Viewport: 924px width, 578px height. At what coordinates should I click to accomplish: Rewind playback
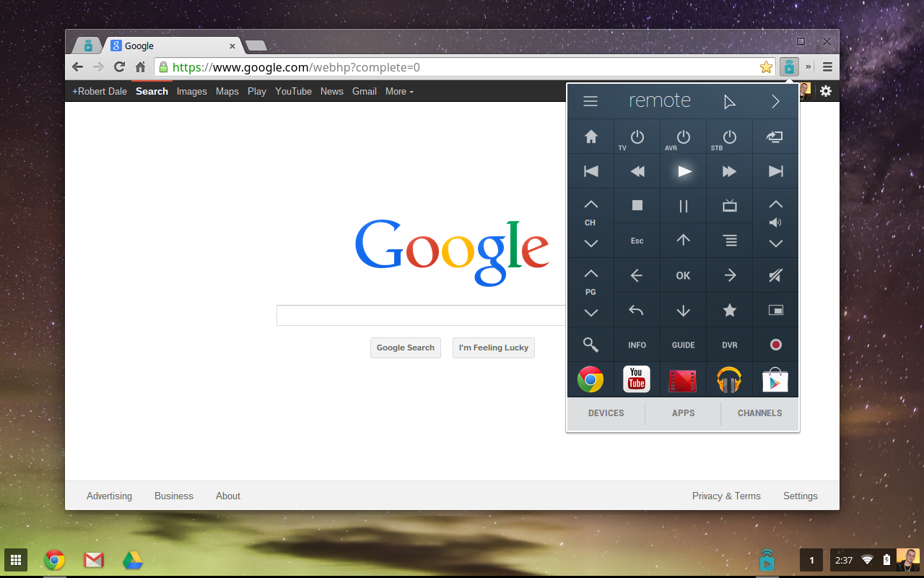[x=637, y=171]
